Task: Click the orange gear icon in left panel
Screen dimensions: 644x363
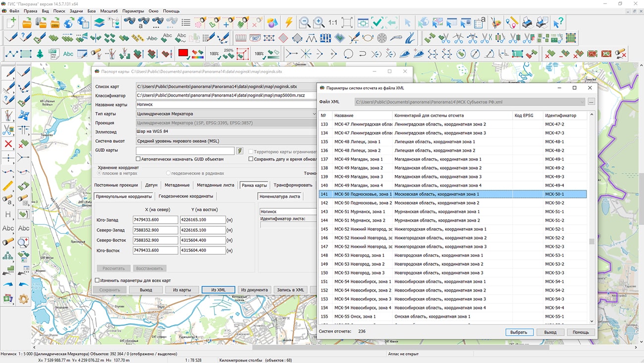Action: [x=23, y=299]
